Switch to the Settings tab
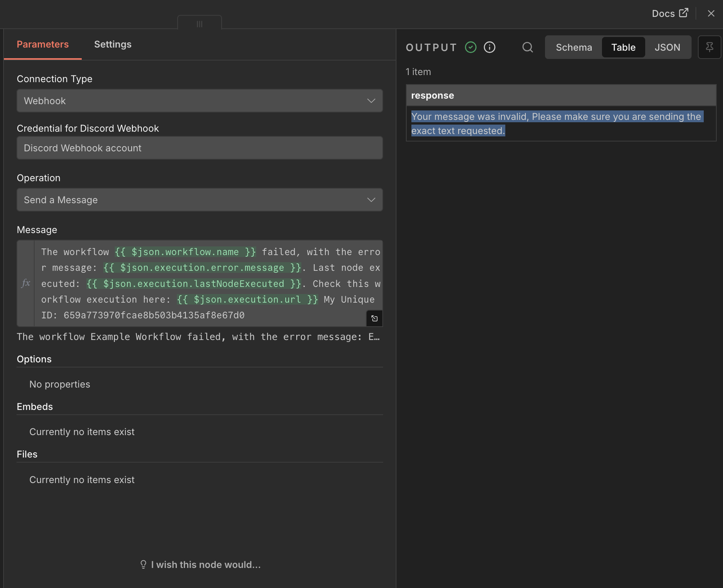 tap(113, 44)
